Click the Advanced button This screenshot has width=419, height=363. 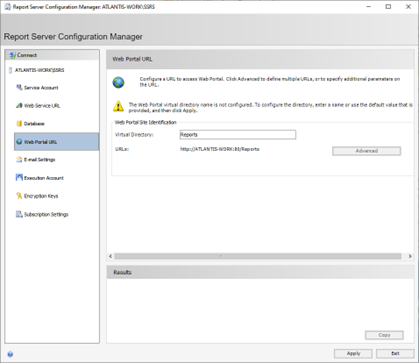click(366, 151)
